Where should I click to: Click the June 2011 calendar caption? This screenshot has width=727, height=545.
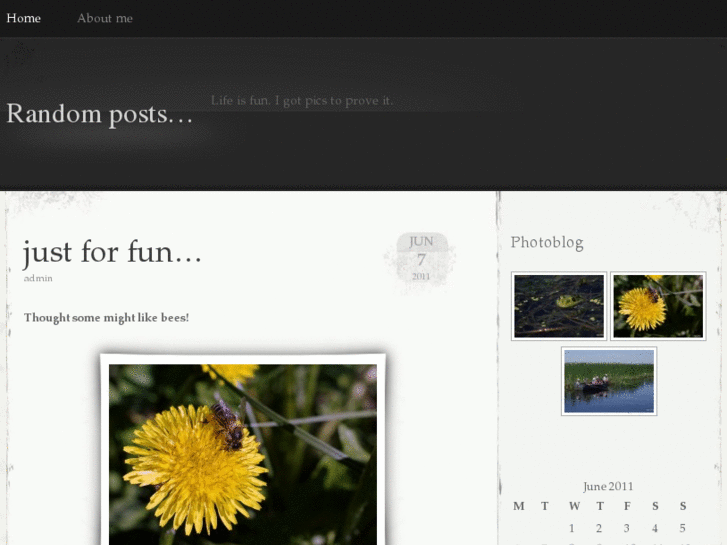(x=608, y=486)
